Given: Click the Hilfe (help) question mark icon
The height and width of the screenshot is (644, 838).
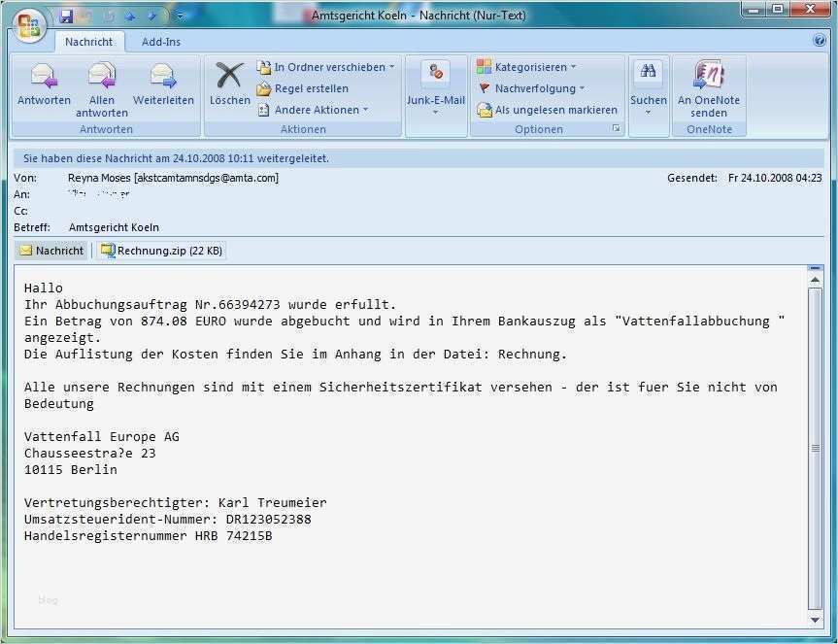Looking at the screenshot, I should click(821, 42).
